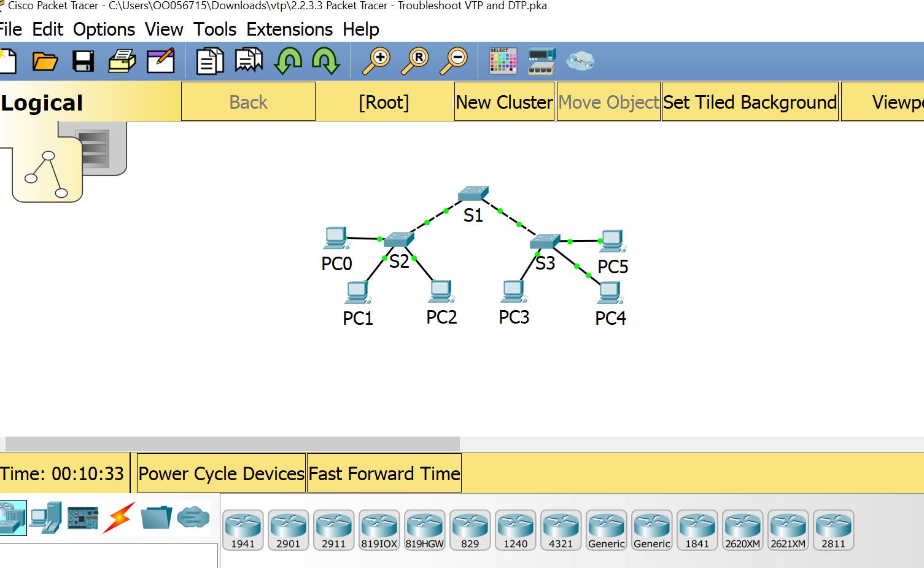Pick the 819HGW router device
The width and height of the screenshot is (924, 568).
425,530
